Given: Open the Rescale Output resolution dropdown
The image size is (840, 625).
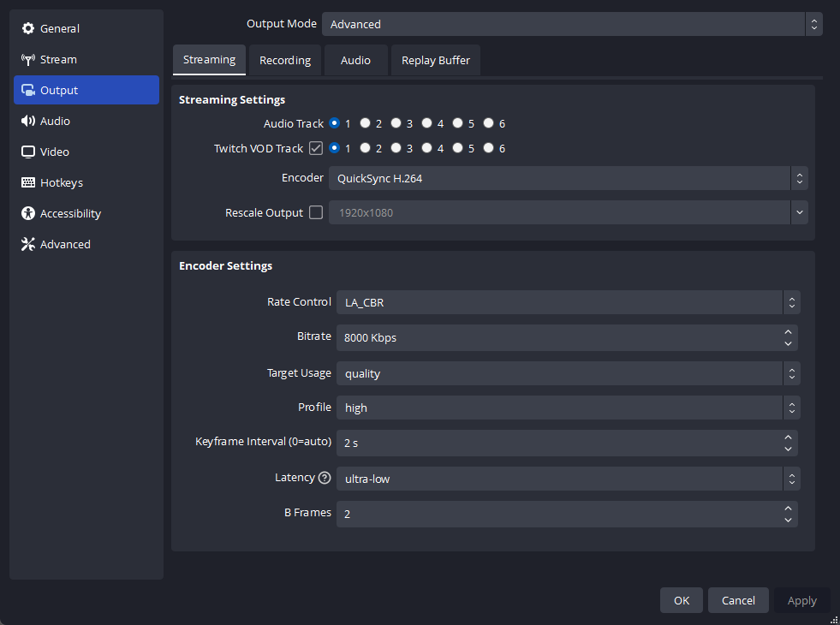Looking at the screenshot, I should click(x=568, y=212).
